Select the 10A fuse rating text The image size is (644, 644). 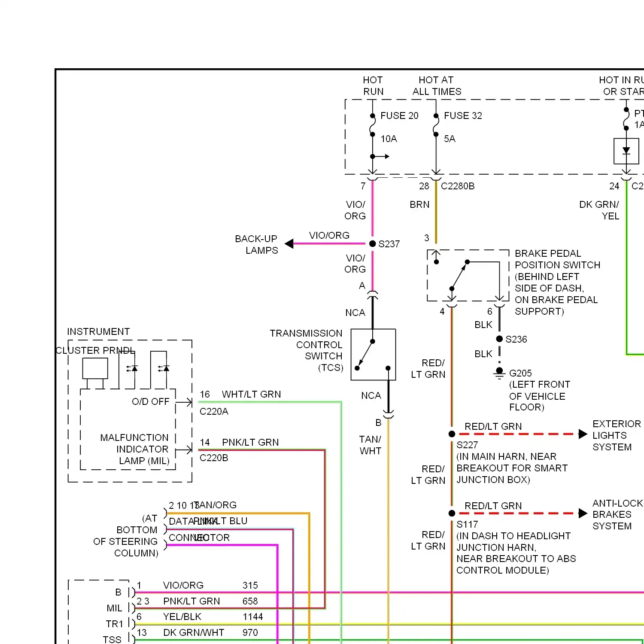(x=389, y=139)
